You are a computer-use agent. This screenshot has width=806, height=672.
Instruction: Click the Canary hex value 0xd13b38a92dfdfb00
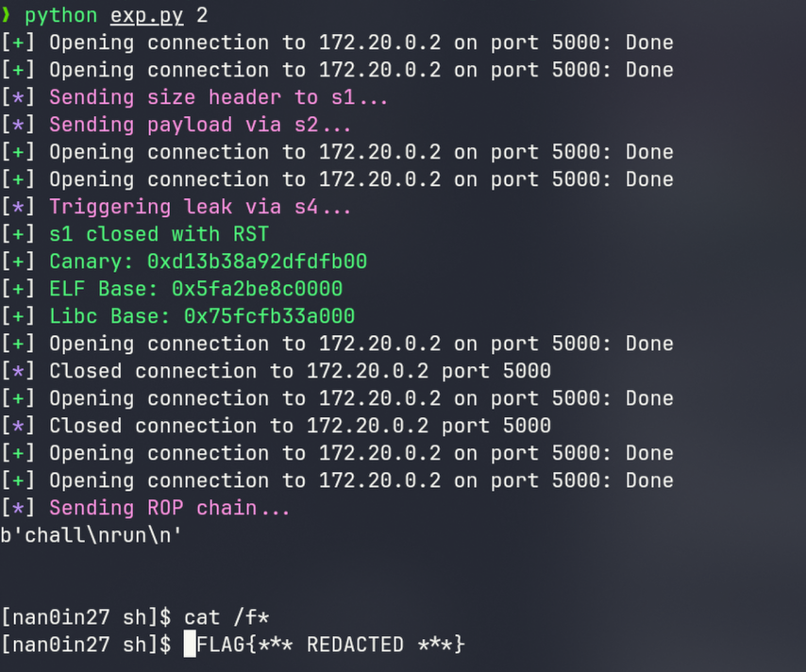257,261
